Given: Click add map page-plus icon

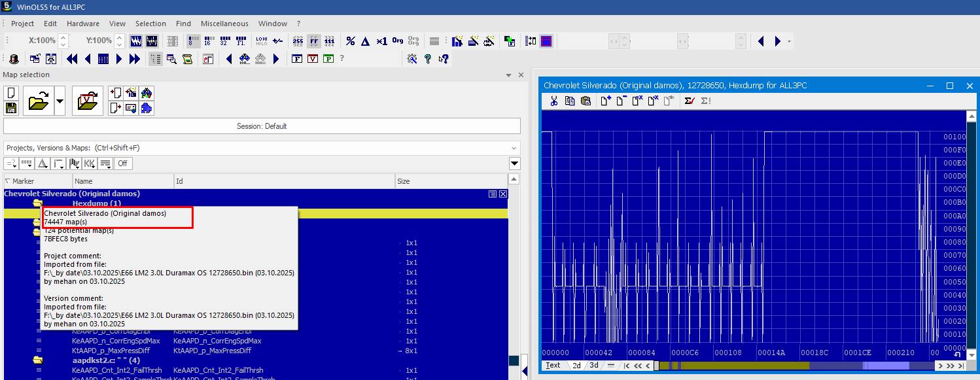Looking at the screenshot, I should click(606, 101).
